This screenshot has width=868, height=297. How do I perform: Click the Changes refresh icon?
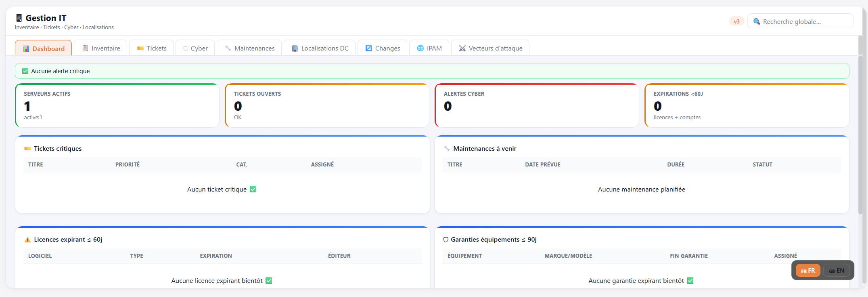coord(369,48)
